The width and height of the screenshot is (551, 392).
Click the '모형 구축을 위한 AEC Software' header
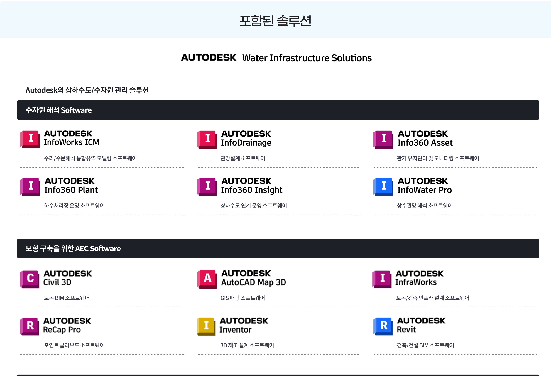pyautogui.click(x=278, y=248)
